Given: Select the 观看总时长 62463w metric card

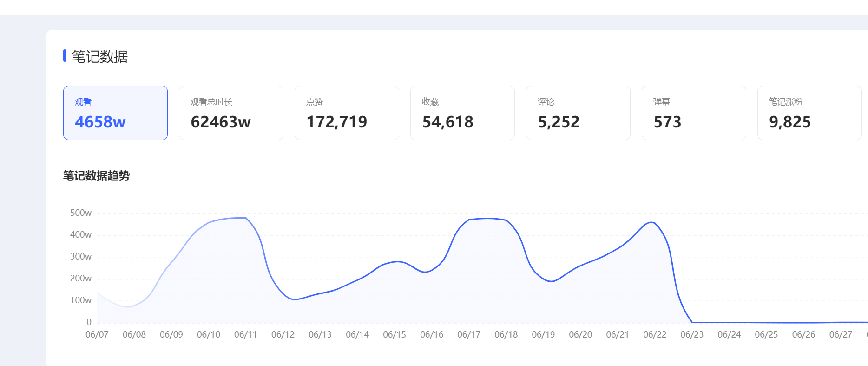Looking at the screenshot, I should (x=231, y=113).
